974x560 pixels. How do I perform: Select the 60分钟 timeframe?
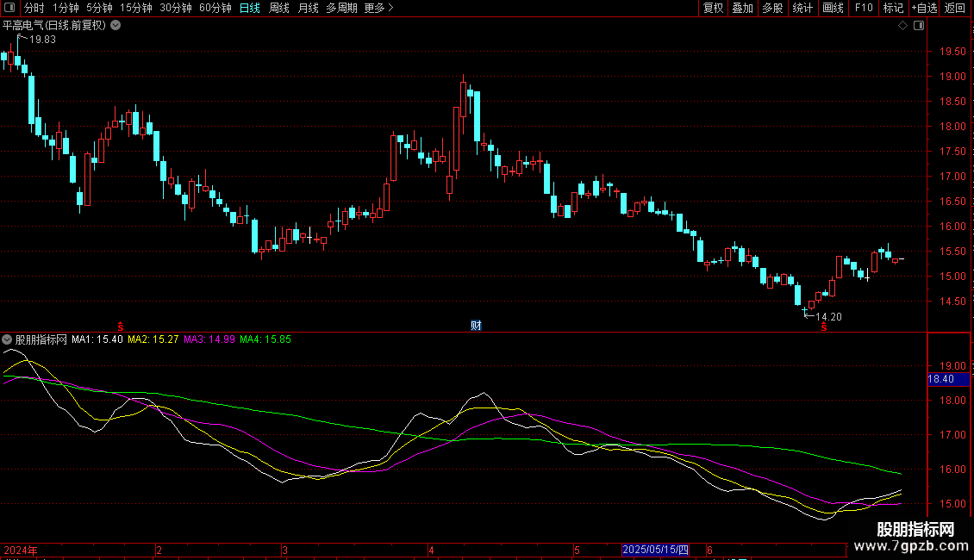point(215,8)
